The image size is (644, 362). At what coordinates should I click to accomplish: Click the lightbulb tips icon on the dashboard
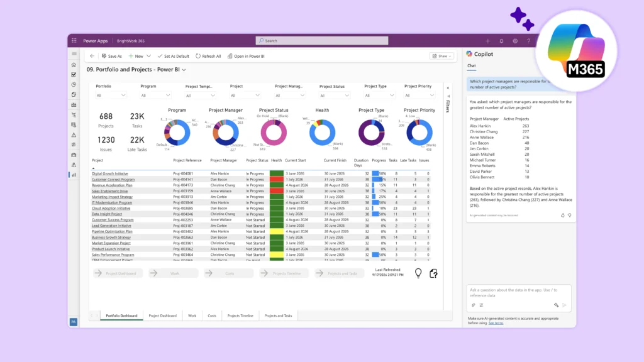coord(418,273)
